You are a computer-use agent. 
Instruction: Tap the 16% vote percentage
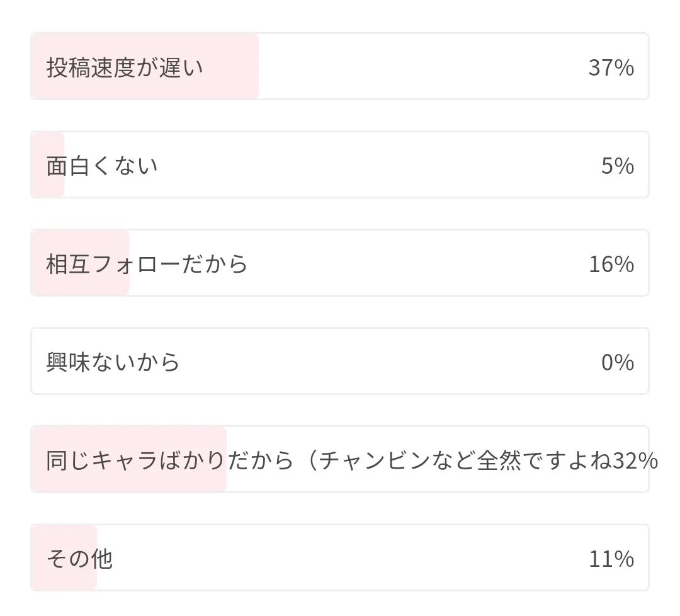pos(611,264)
